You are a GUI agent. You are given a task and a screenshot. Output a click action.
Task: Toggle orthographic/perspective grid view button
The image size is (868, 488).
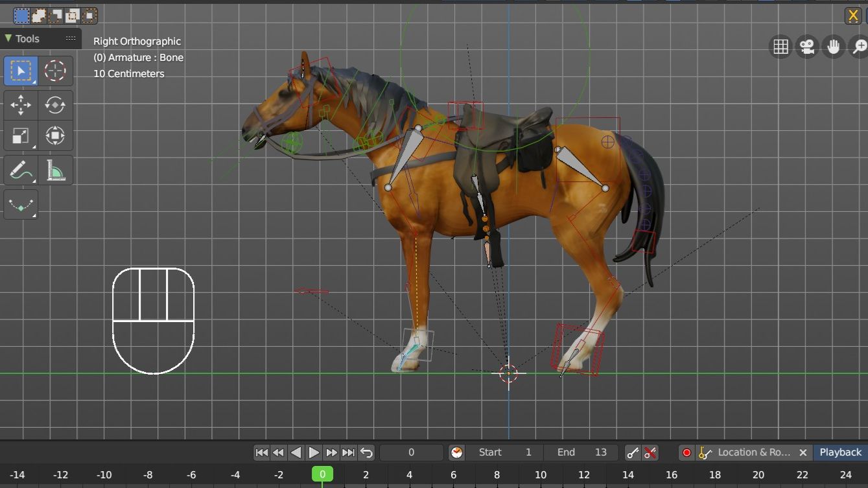[x=780, y=47]
